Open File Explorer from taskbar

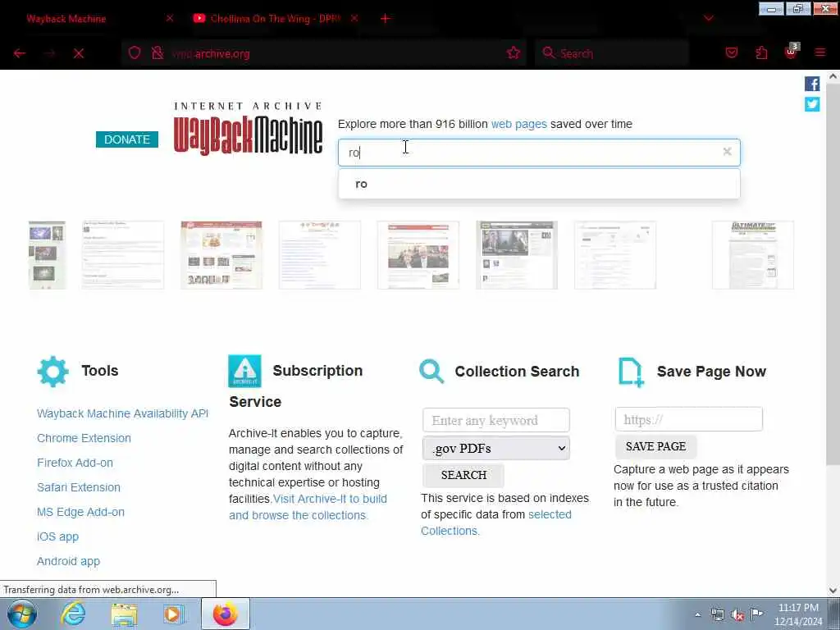click(125, 614)
